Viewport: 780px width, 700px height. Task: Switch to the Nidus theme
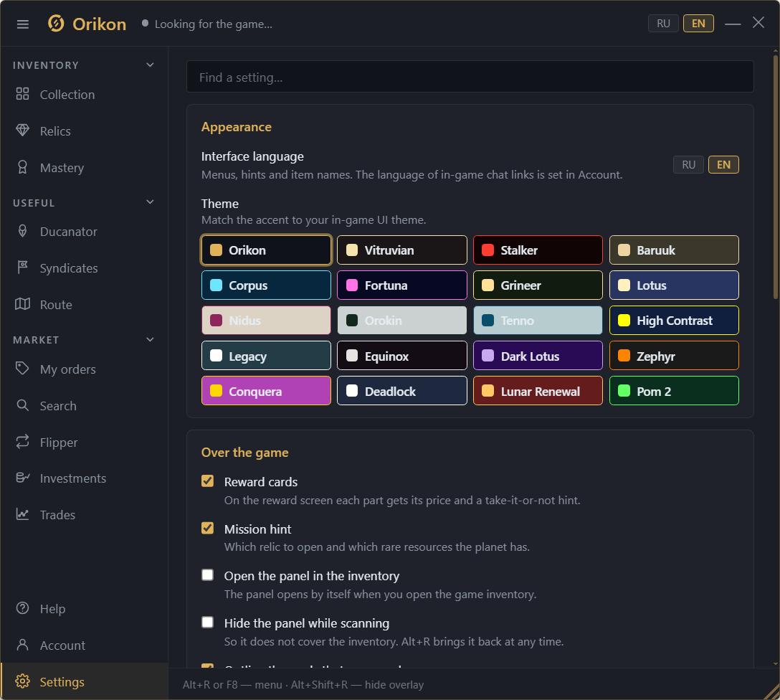coord(266,321)
